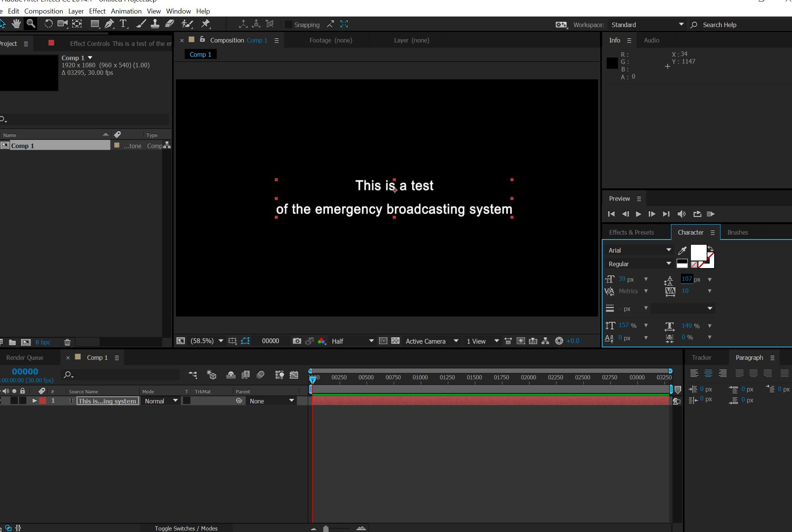Click the Graph Editor icon in timeline
The height and width of the screenshot is (532, 792).
coord(294,375)
